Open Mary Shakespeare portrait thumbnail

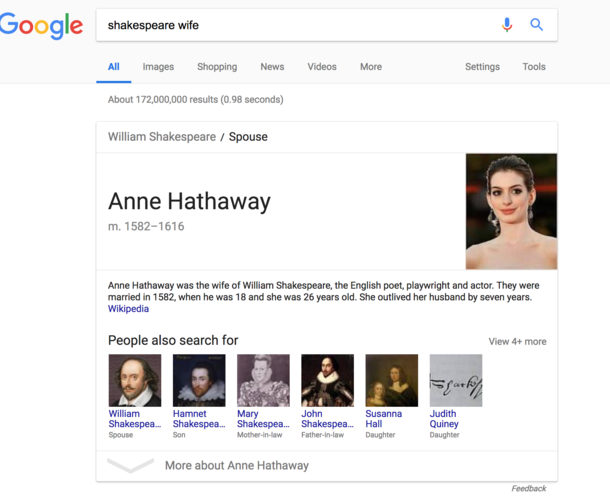coord(263,380)
